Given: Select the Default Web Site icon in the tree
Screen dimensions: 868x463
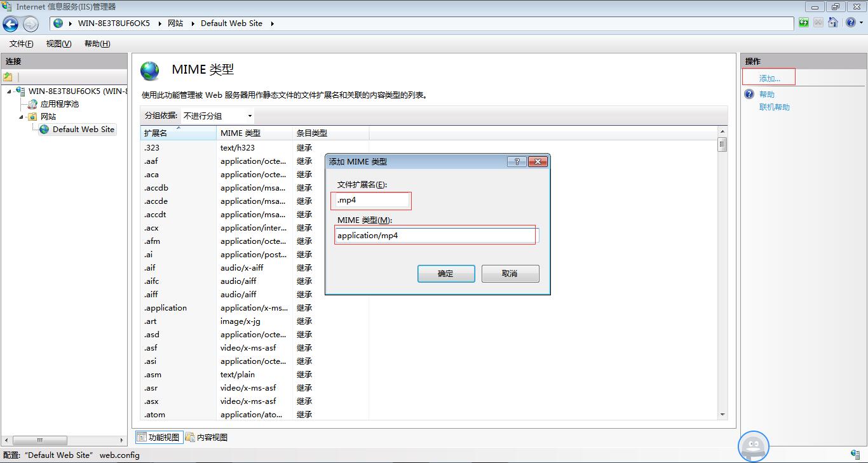Looking at the screenshot, I should click(43, 129).
